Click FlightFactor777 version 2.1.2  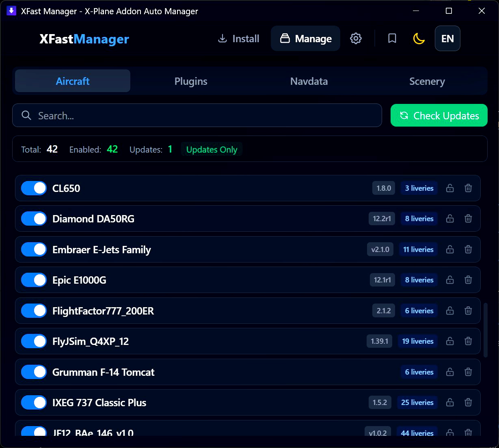coord(384,311)
